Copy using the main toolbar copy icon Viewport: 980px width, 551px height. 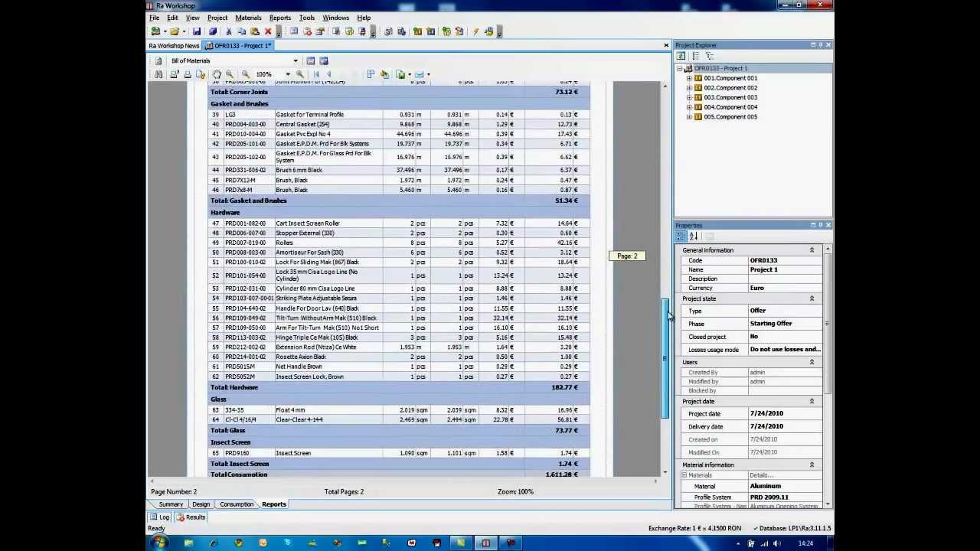(x=241, y=31)
